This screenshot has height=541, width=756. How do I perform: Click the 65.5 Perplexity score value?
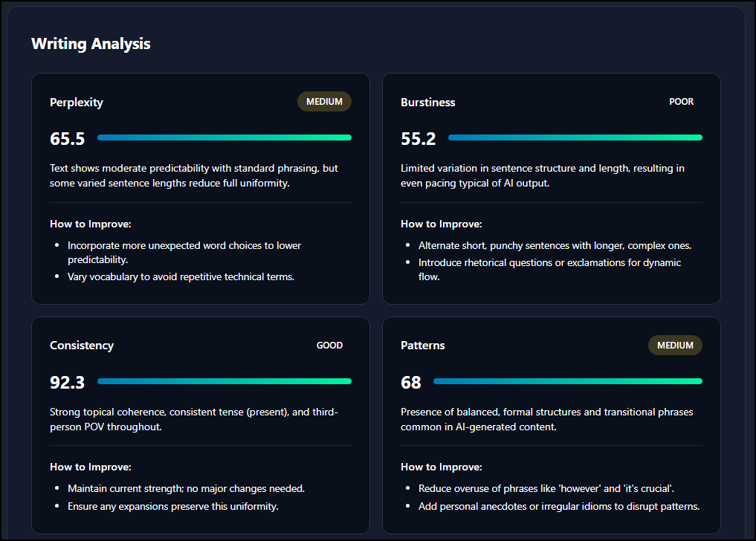68,139
